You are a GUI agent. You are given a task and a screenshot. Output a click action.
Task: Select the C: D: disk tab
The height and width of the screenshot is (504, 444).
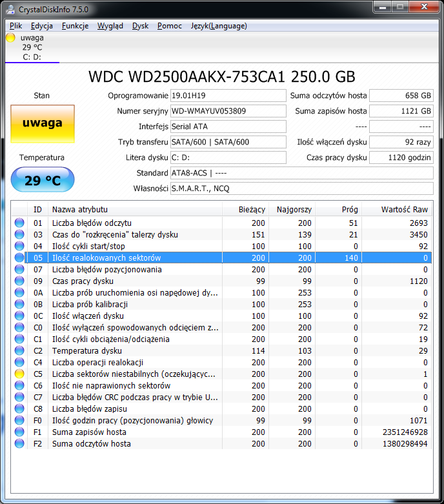click(x=32, y=48)
